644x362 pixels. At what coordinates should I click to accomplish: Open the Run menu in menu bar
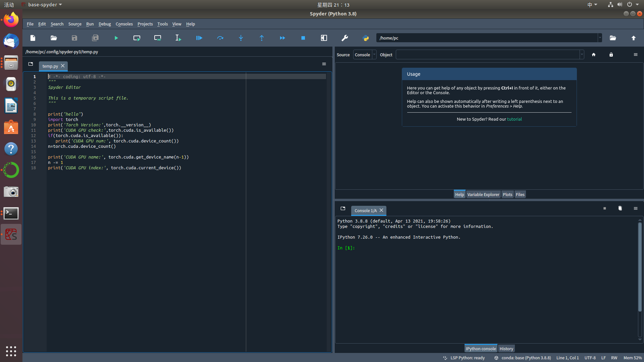[x=90, y=24]
